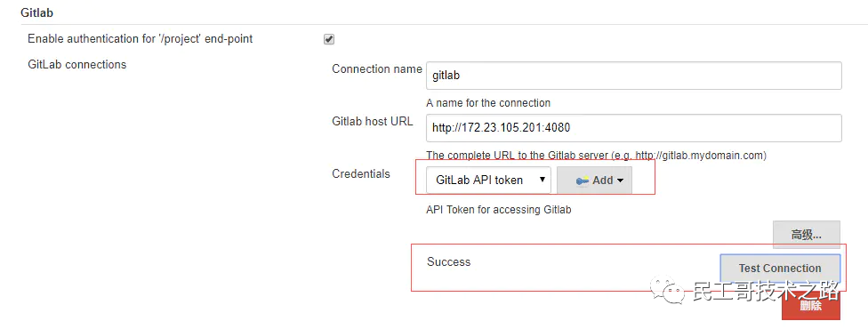Click the Test Connection button

tap(780, 268)
